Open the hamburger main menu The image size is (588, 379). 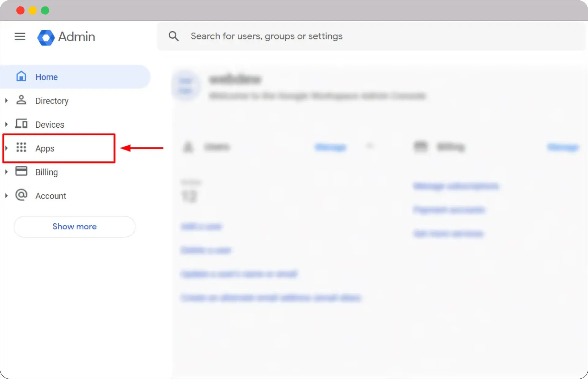point(20,36)
